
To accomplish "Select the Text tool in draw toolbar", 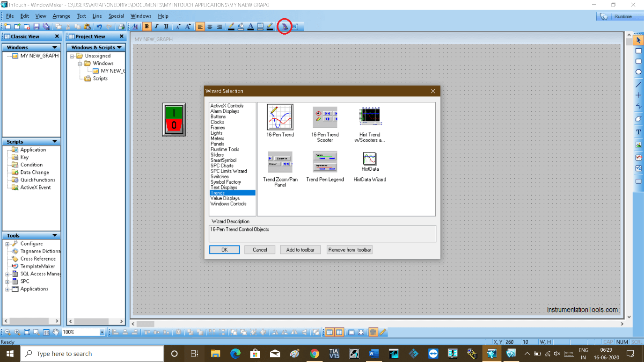I will (x=638, y=132).
